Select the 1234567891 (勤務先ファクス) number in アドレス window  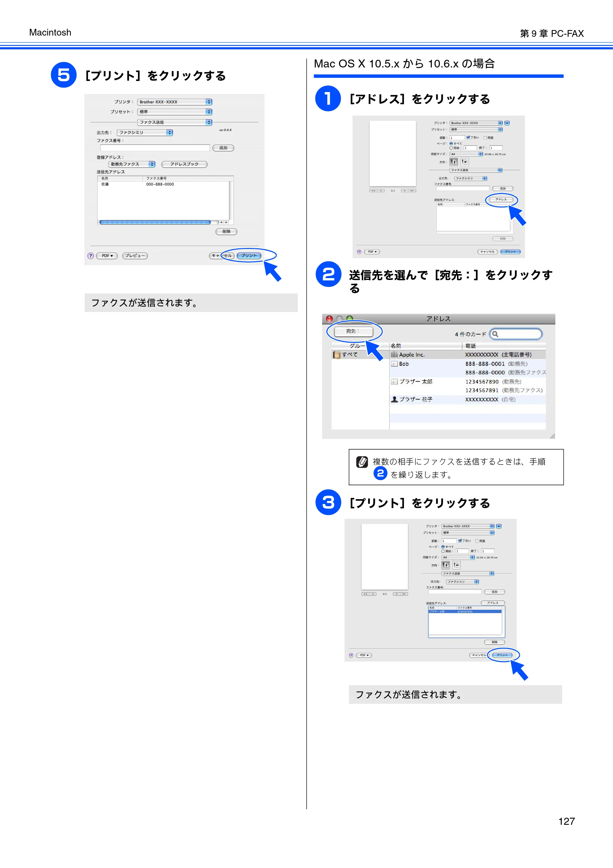click(504, 390)
